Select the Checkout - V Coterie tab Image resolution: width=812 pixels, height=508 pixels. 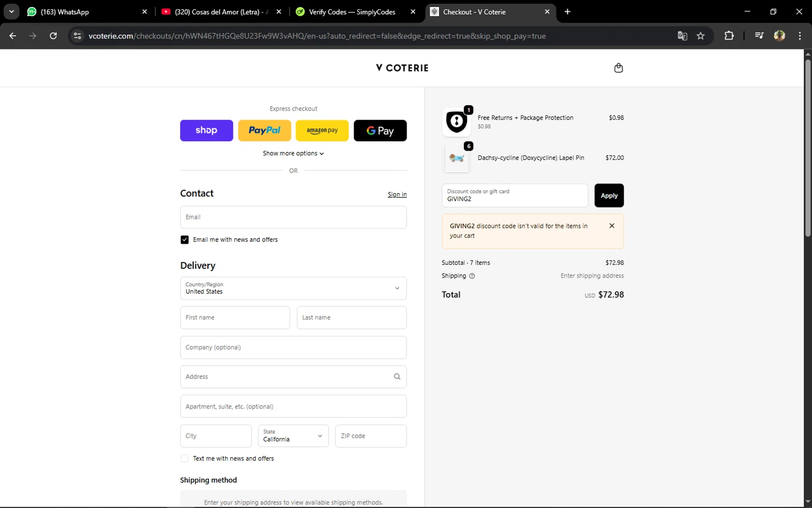(490, 11)
